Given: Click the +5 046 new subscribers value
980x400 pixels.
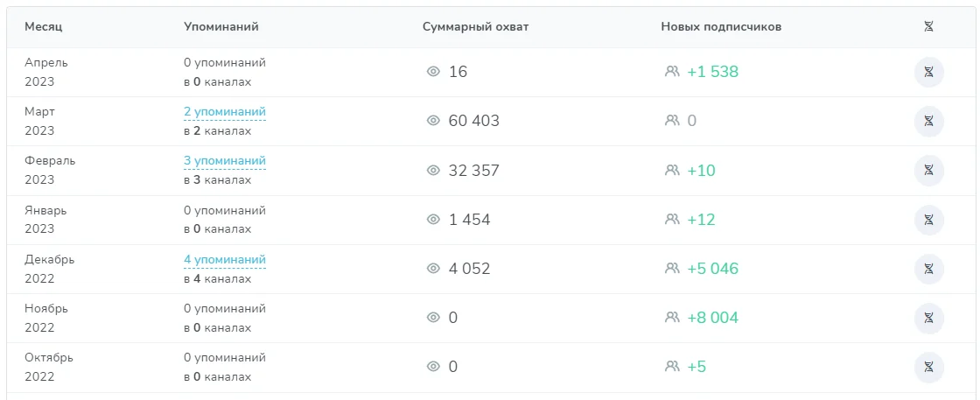Looking at the screenshot, I should click(712, 269).
